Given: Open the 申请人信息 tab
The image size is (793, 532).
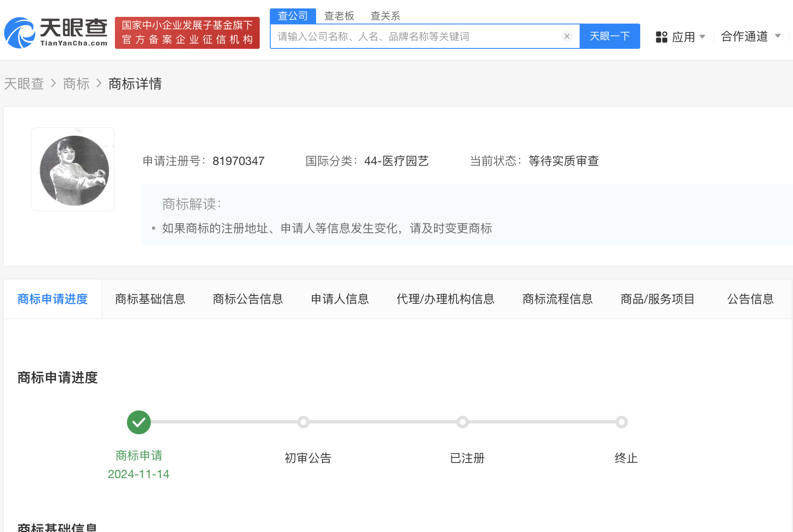Looking at the screenshot, I should 340,299.
